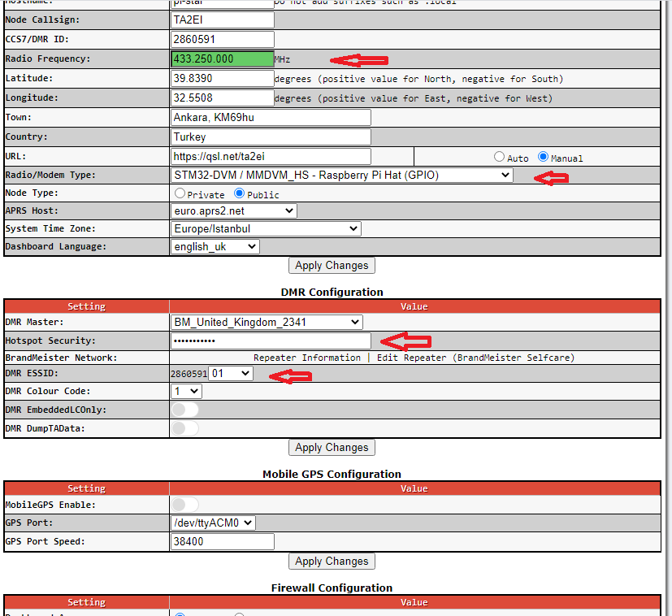The image size is (672, 616).
Task: Open the GPS Port dropdown
Action: coord(213,523)
